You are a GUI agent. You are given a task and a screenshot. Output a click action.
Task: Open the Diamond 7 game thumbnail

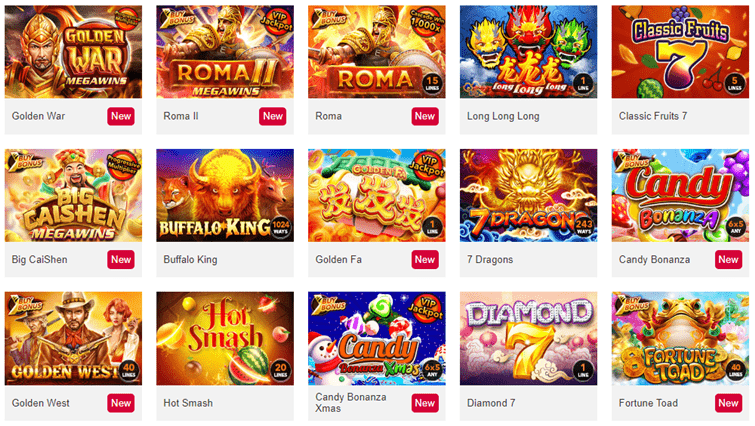click(x=528, y=338)
